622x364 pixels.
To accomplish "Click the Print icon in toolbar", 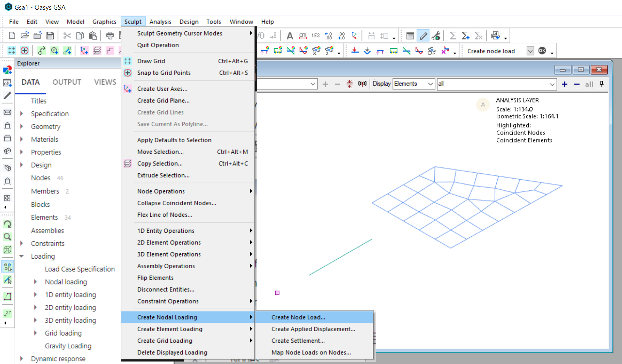I will point(110,36).
